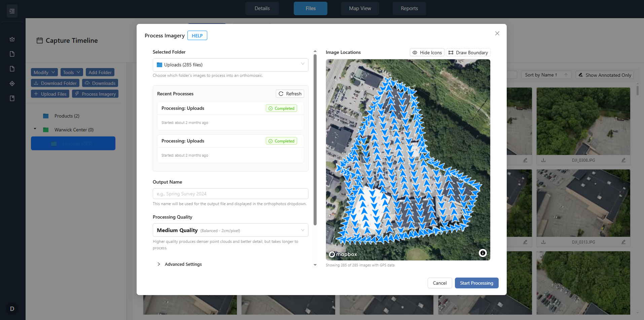644x320 pixels.
Task: Switch to the Map View tab
Action: [360, 8]
